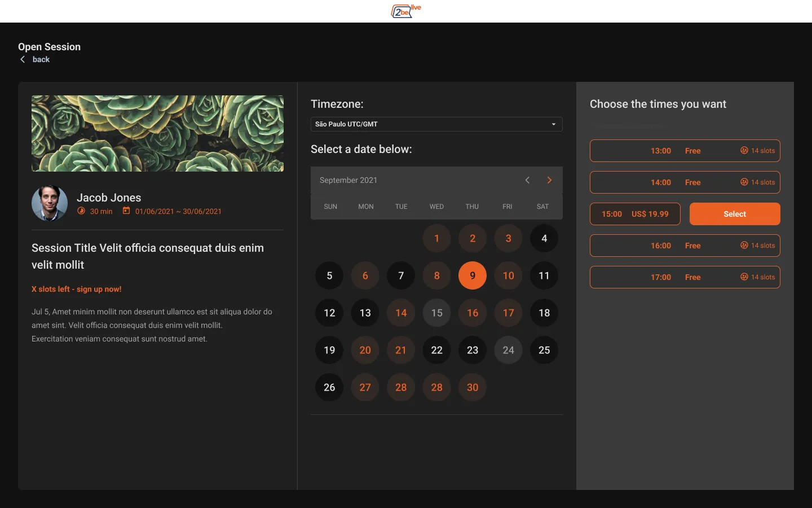The image size is (812, 508).
Task: Go back using the back link
Action: tap(41, 59)
